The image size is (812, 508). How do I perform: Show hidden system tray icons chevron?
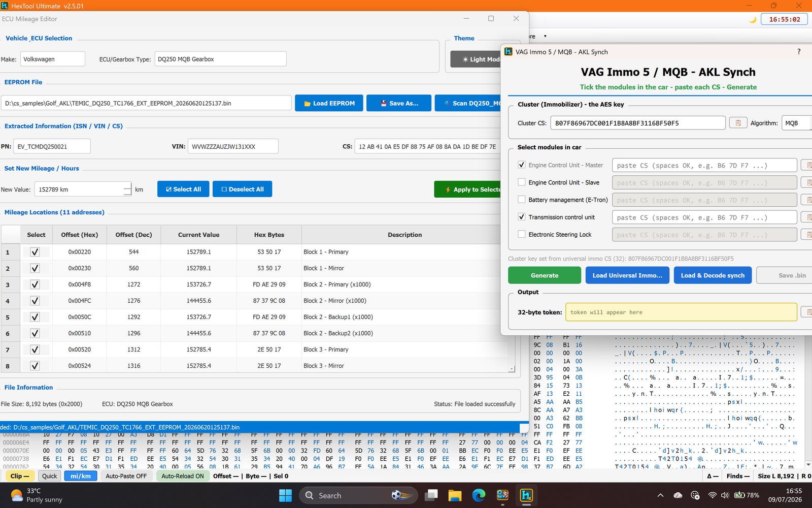pyautogui.click(x=660, y=495)
